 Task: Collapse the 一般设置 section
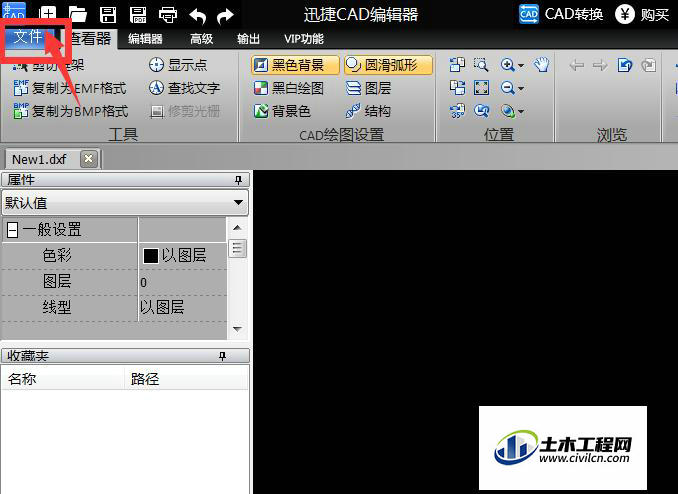pyautogui.click(x=13, y=230)
